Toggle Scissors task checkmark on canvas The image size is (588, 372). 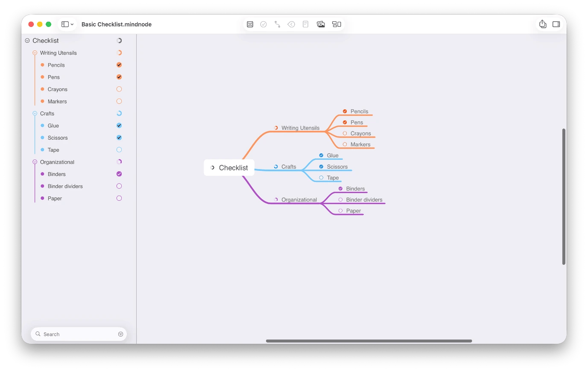coord(321,167)
